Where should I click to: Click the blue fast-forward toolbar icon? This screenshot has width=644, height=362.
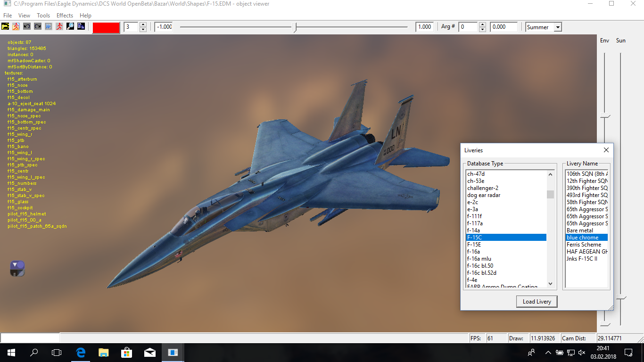coord(48,26)
